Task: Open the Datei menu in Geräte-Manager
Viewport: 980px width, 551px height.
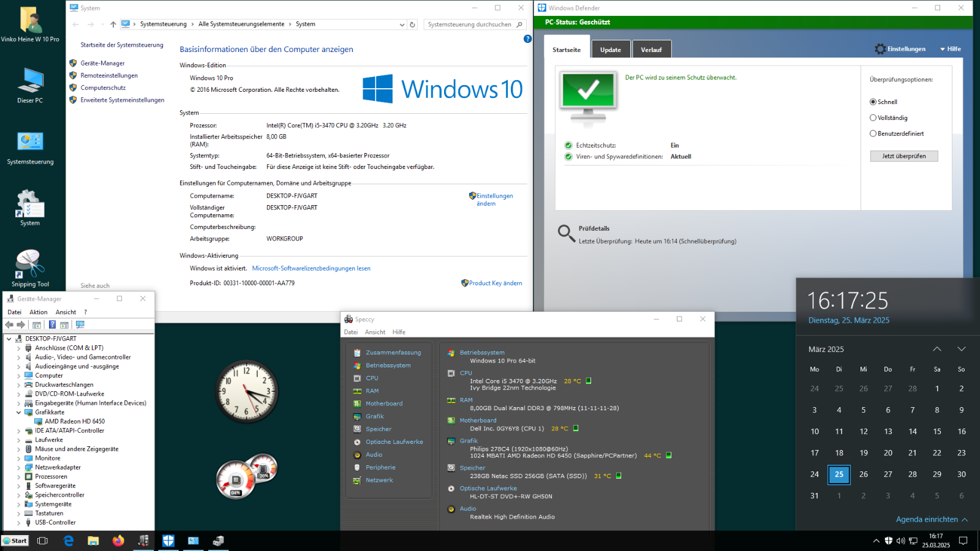Action: coord(14,312)
